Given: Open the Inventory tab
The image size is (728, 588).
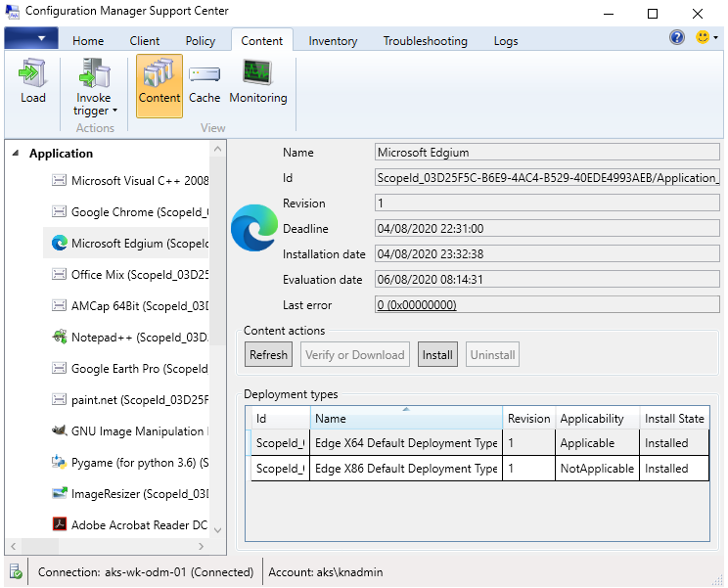Looking at the screenshot, I should pos(333,41).
